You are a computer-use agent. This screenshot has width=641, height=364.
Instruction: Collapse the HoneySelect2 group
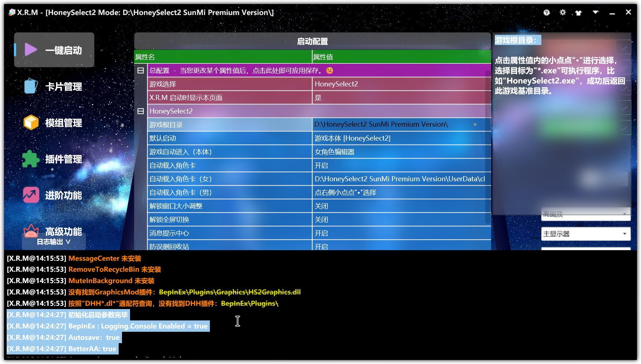[141, 111]
